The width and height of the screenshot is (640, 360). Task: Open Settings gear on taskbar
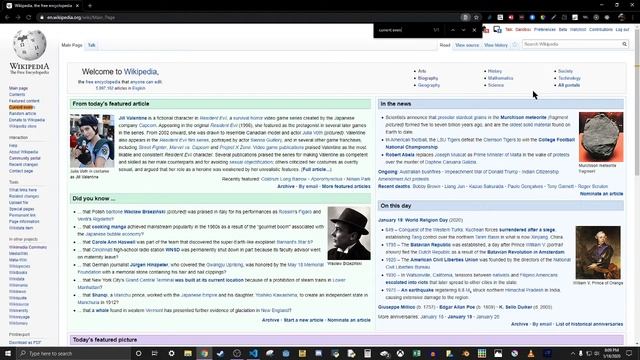tap(171, 353)
